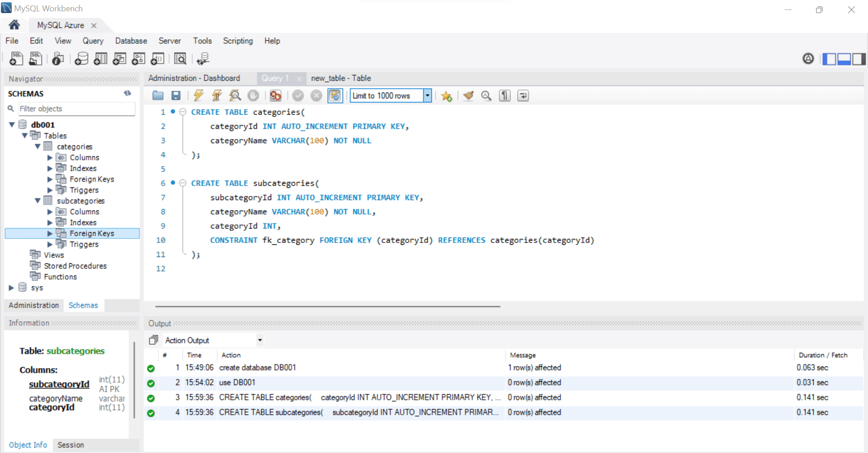Expand Indexes under the categories table
The height and width of the screenshot is (453, 868).
pyautogui.click(x=50, y=168)
